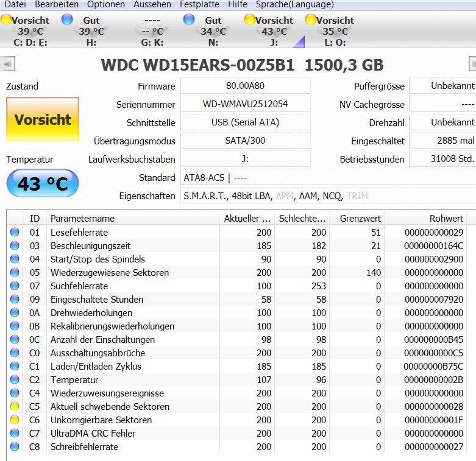Select disk C: D: E: with Vorsicht status

30,31
